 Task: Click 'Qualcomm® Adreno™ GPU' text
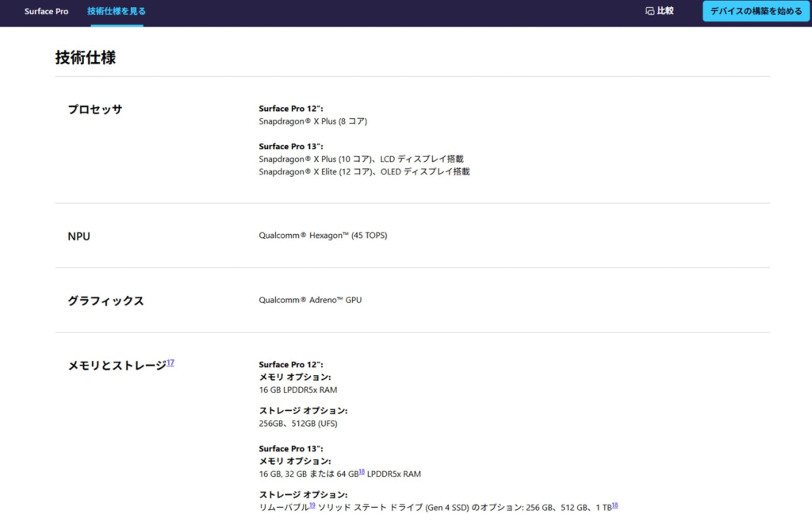pyautogui.click(x=310, y=300)
